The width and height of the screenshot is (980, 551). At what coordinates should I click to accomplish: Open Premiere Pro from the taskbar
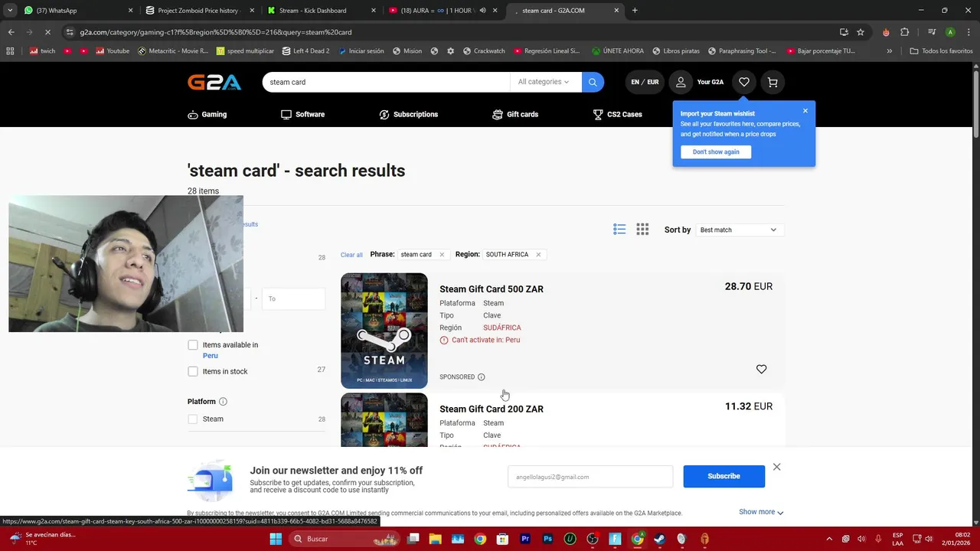525,539
